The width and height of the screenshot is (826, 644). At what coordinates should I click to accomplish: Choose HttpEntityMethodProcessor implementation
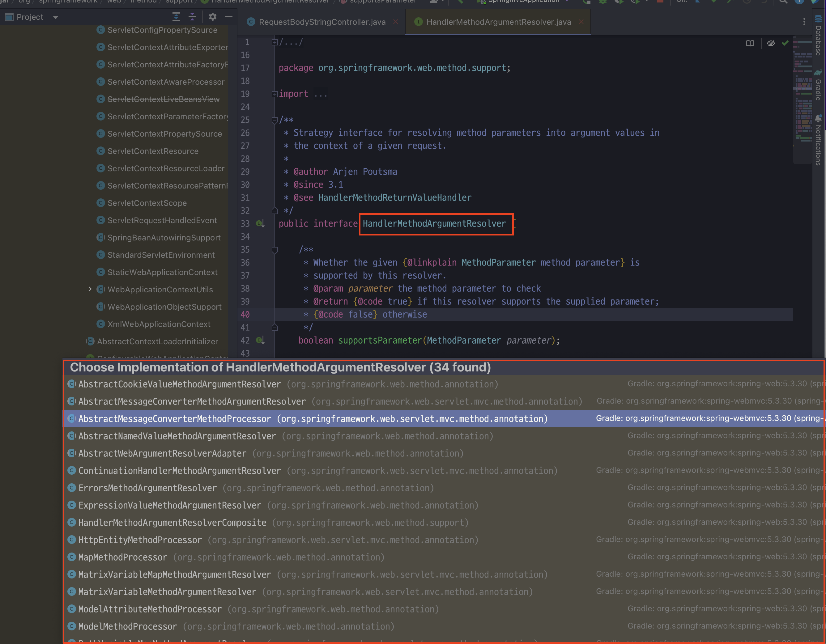pyautogui.click(x=140, y=540)
